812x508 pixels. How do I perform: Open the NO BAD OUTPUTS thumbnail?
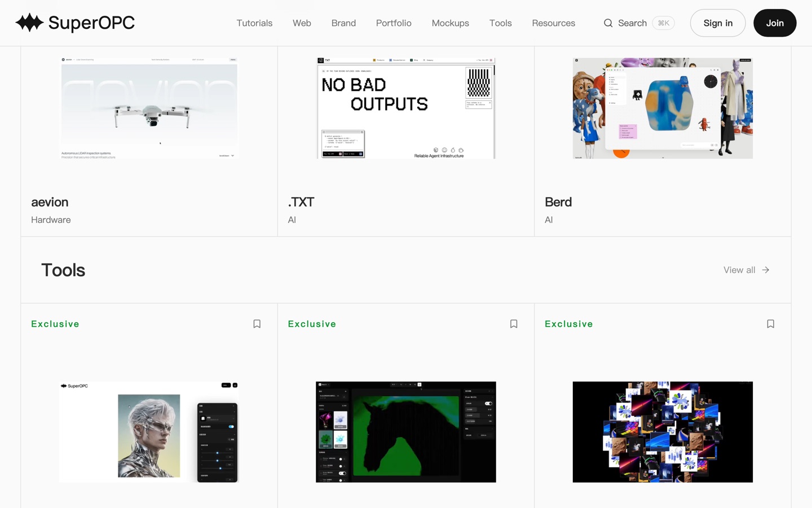[406, 108]
